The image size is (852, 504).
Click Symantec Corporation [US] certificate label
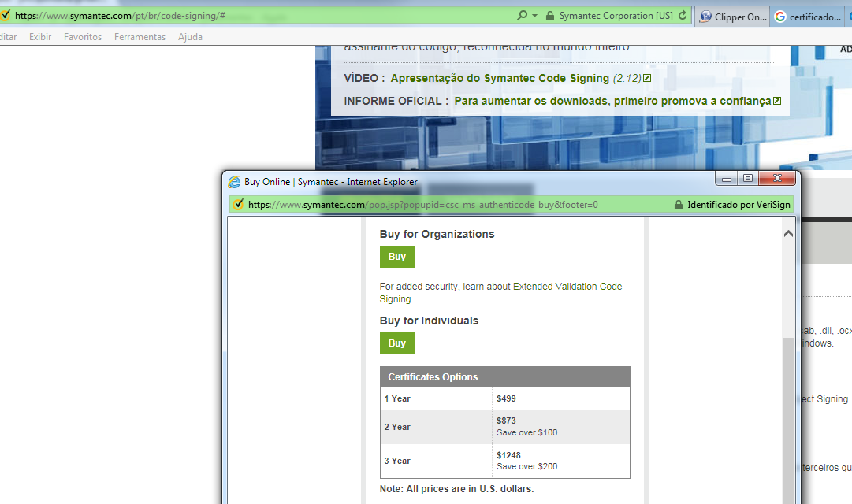click(x=616, y=16)
